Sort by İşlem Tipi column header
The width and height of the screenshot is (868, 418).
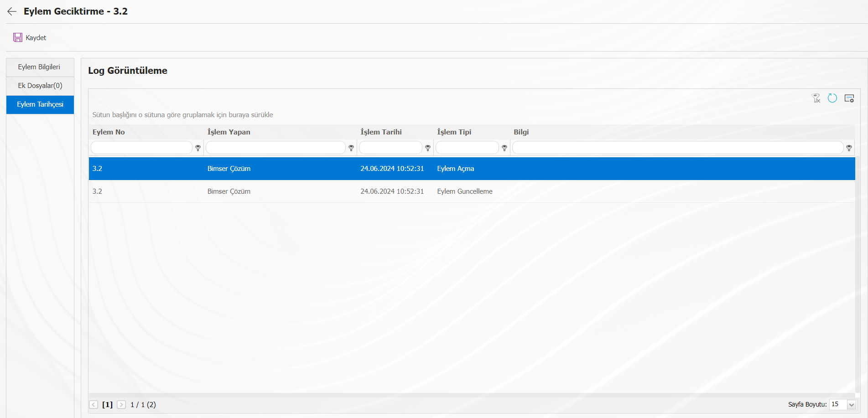click(454, 132)
